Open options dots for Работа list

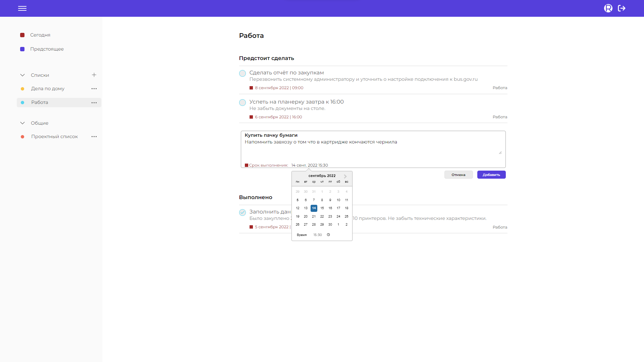(x=94, y=103)
